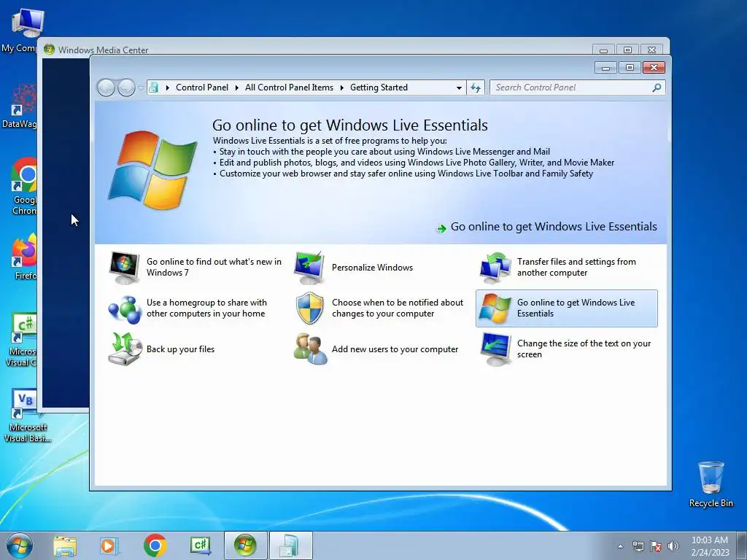Click the Control Panel address bar icon
This screenshot has width=747, height=560.
(x=153, y=87)
